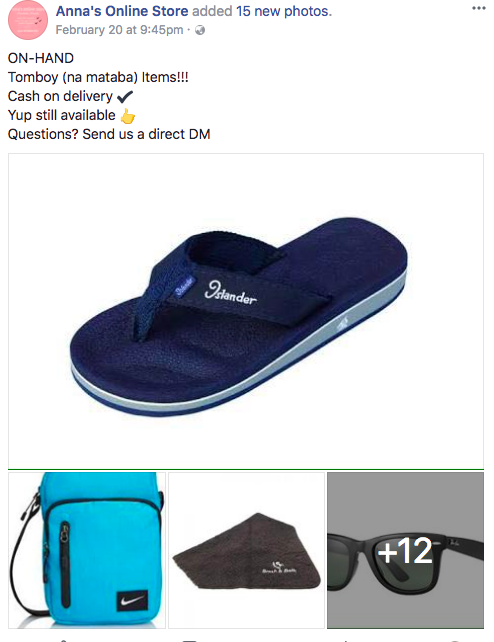This screenshot has height=642, width=494.
Task: Click the Yup still available text
Action: (62, 115)
